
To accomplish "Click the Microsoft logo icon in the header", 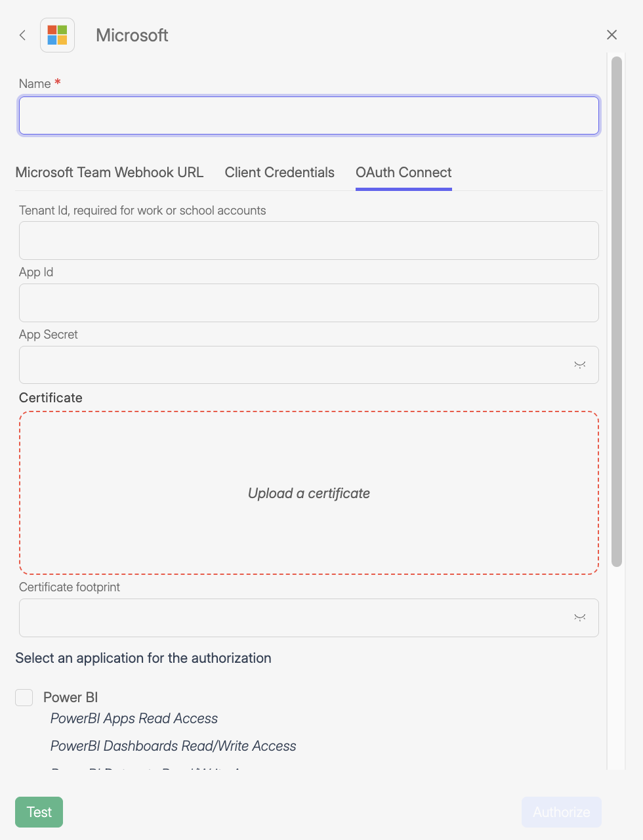I will click(57, 35).
